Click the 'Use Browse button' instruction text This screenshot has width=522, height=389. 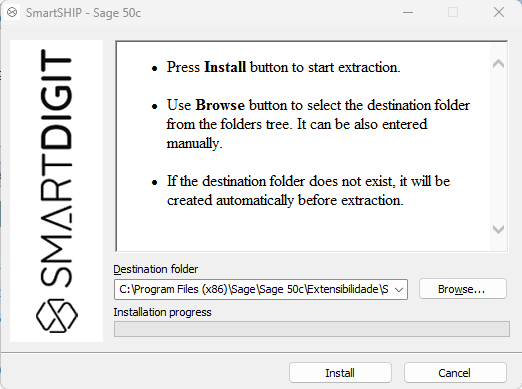tap(318, 124)
